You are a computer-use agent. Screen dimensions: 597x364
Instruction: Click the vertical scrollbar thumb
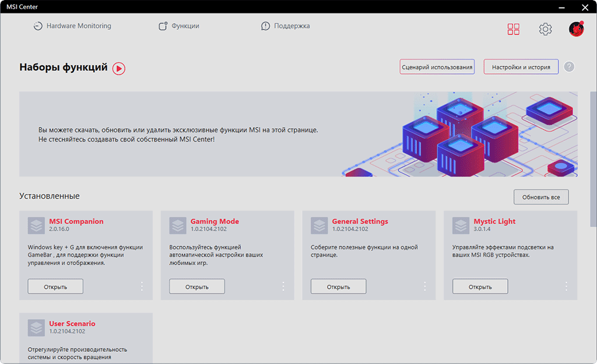(x=593, y=159)
